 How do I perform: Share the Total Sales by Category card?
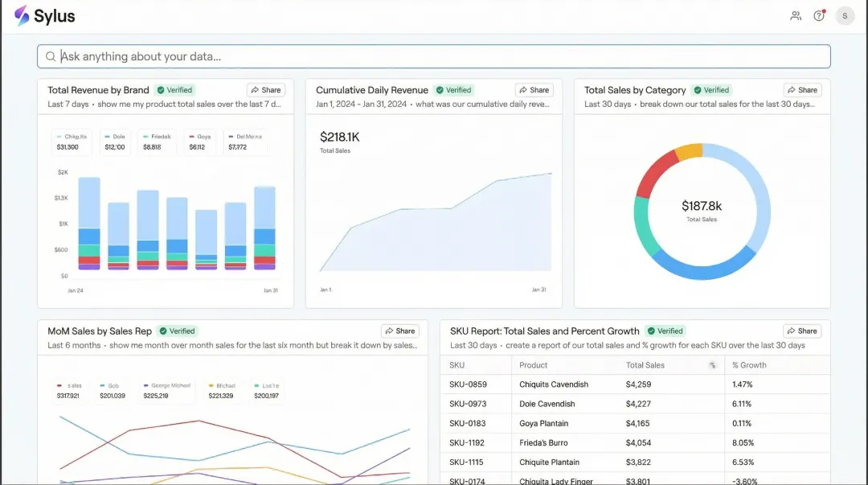(802, 89)
